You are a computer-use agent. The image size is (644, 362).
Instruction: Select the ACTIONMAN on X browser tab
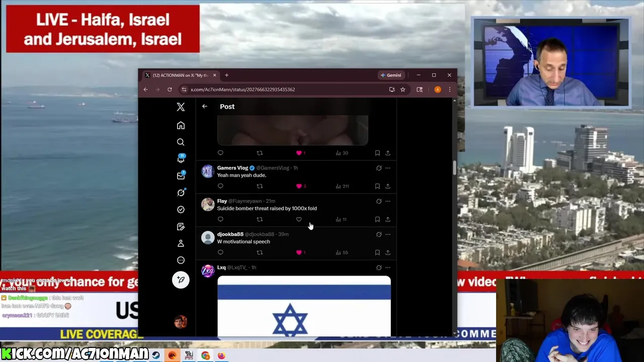tap(180, 75)
